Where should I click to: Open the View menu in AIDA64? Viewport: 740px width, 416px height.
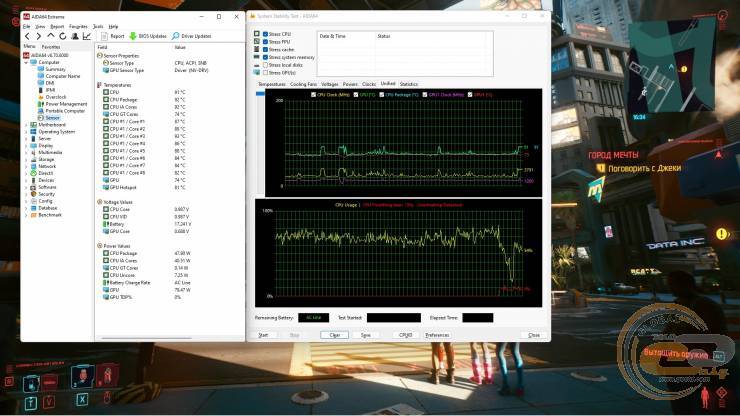[41, 26]
